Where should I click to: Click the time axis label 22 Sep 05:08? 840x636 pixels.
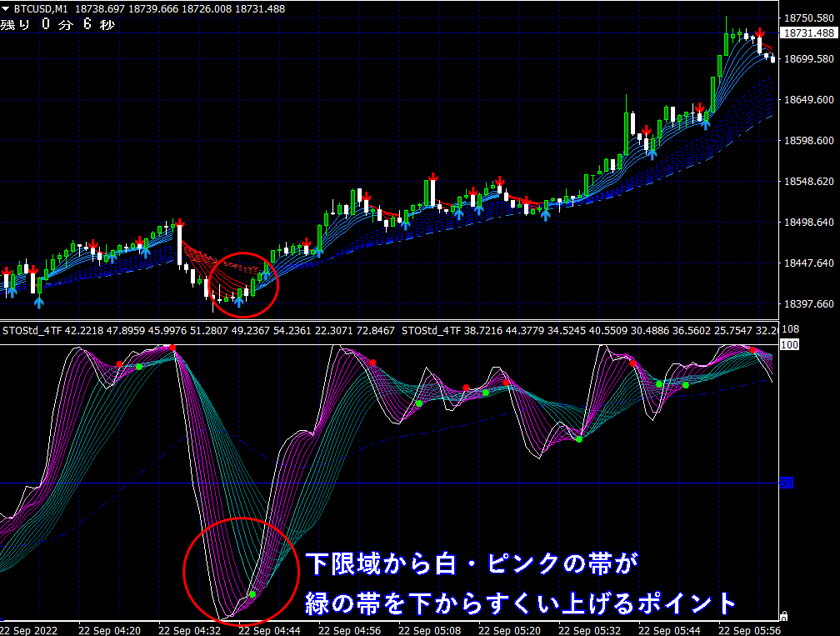(x=430, y=630)
